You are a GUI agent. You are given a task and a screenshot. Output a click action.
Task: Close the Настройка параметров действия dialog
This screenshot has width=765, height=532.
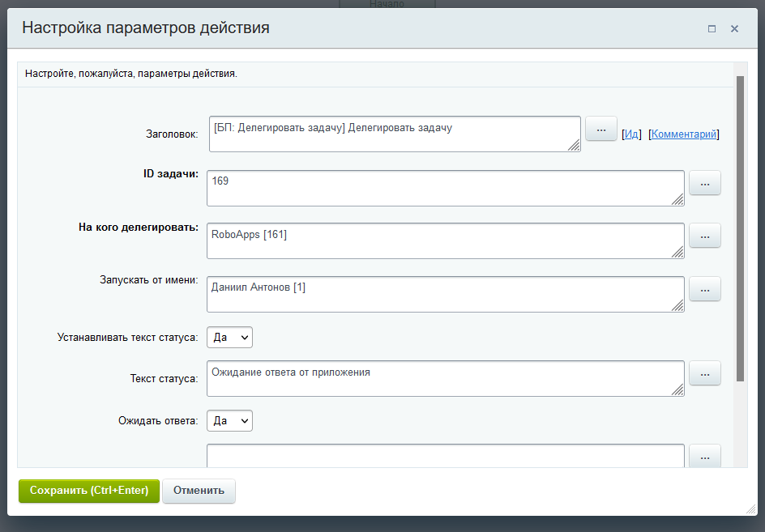coord(734,28)
